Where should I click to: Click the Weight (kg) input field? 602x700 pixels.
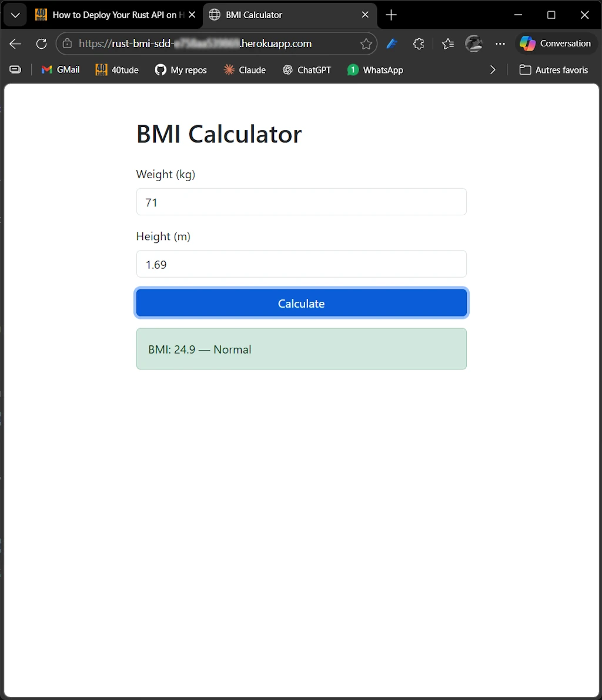pyautogui.click(x=301, y=202)
